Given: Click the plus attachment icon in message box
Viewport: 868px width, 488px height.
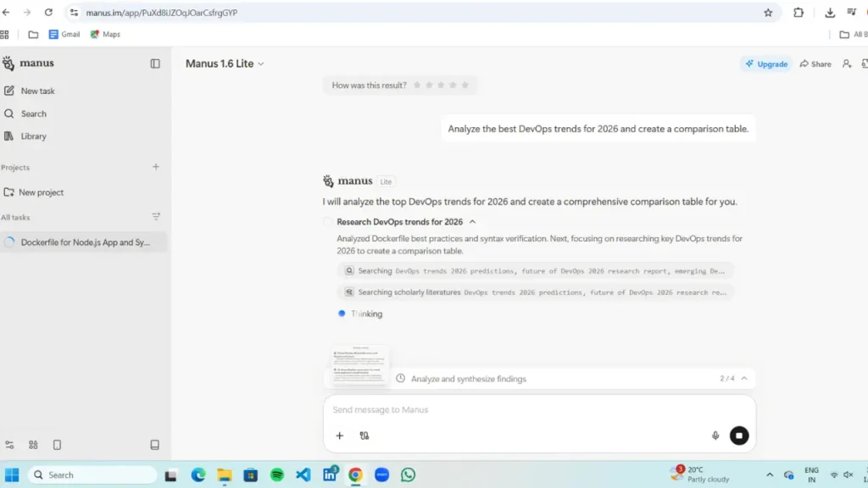Looking at the screenshot, I should pyautogui.click(x=340, y=435).
